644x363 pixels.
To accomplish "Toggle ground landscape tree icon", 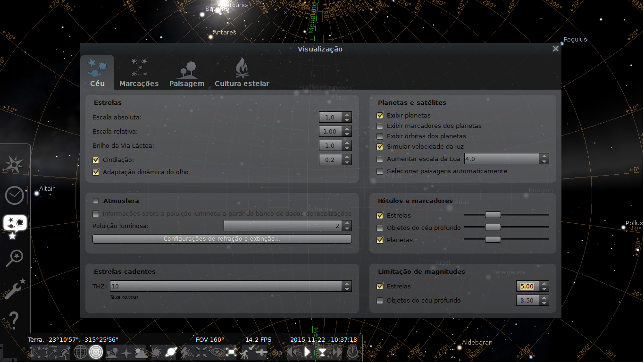I will pyautogui.click(x=112, y=352).
